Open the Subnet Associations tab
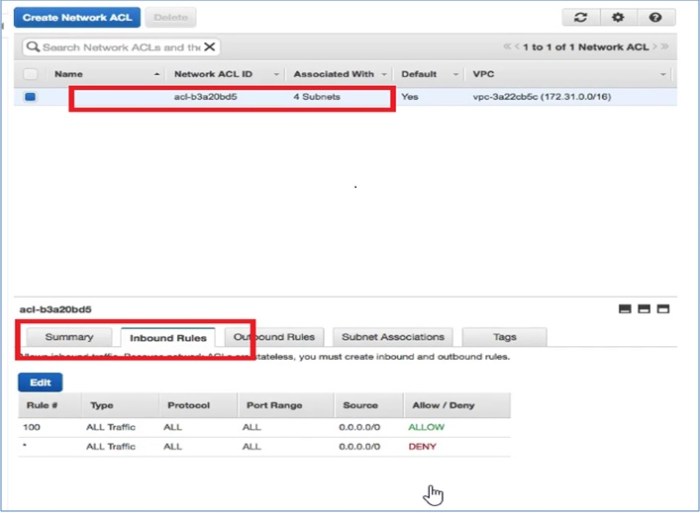This screenshot has width=700, height=513. [391, 337]
